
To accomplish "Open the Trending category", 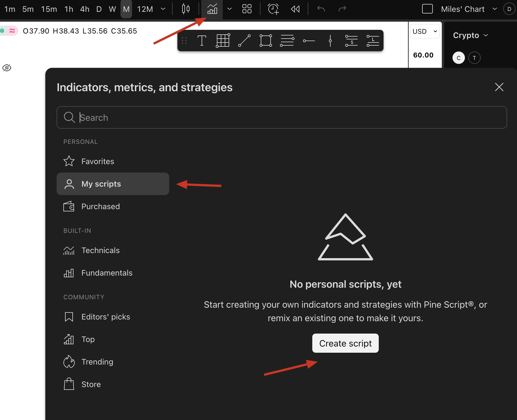I will [113, 362].
